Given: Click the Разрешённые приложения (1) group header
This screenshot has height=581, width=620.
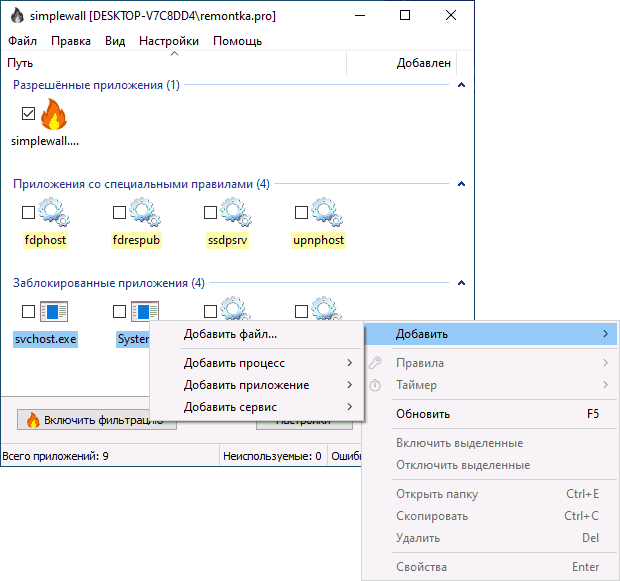Looking at the screenshot, I should (x=96, y=85).
